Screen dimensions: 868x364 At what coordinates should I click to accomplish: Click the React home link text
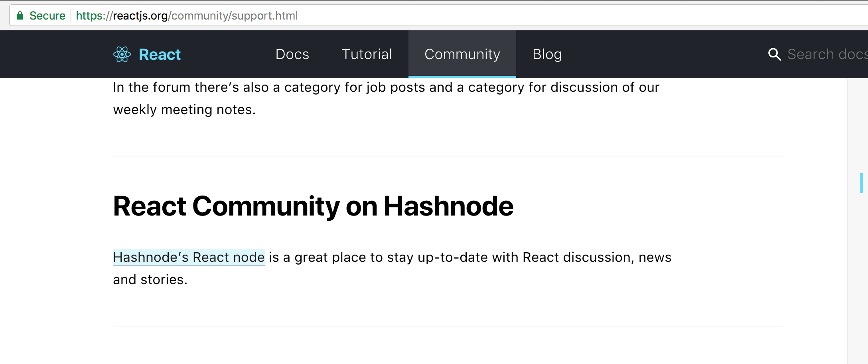coord(160,55)
